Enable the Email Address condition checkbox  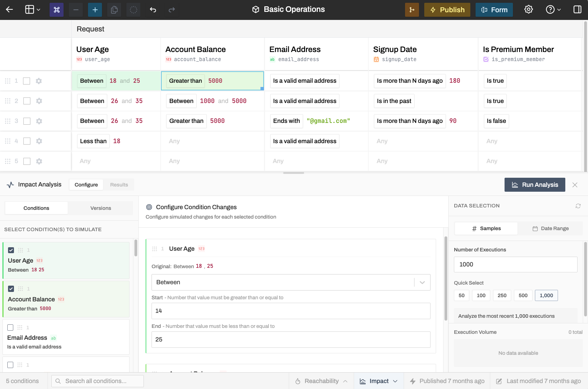10,328
